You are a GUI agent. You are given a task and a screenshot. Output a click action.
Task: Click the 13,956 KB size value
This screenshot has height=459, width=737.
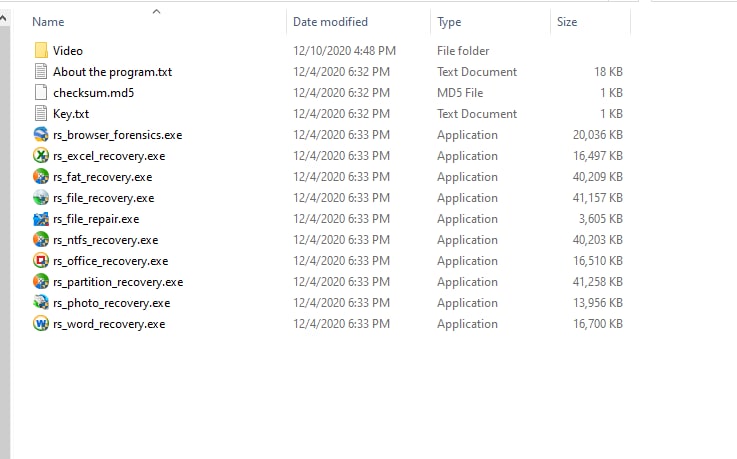(598, 303)
